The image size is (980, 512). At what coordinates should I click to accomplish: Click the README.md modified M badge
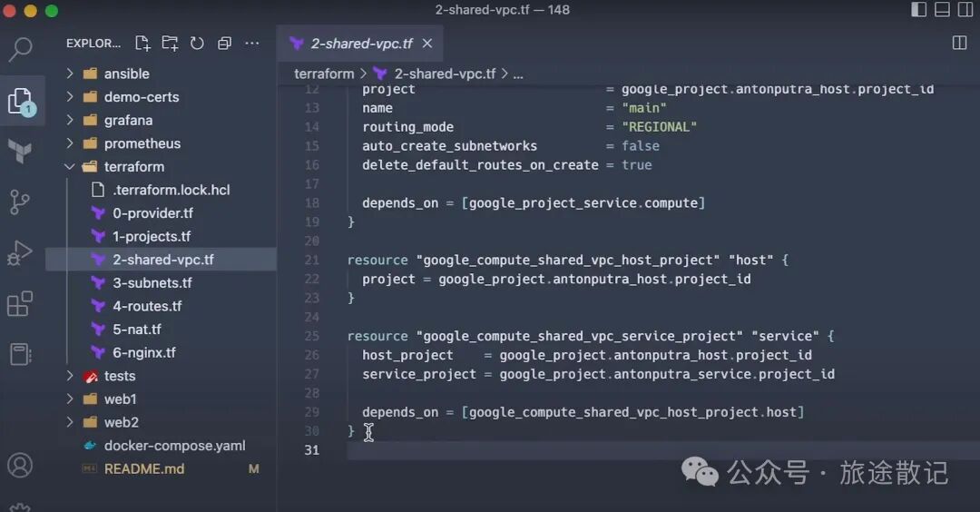pos(253,468)
